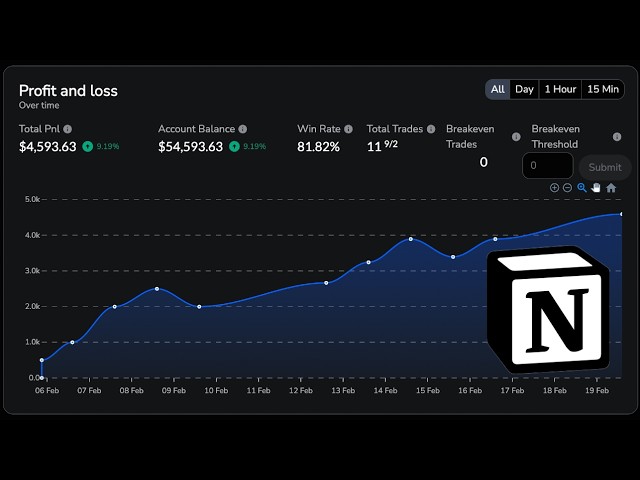Select the magnifier selection zoom tool
Screen dimensions: 640x480
582,188
